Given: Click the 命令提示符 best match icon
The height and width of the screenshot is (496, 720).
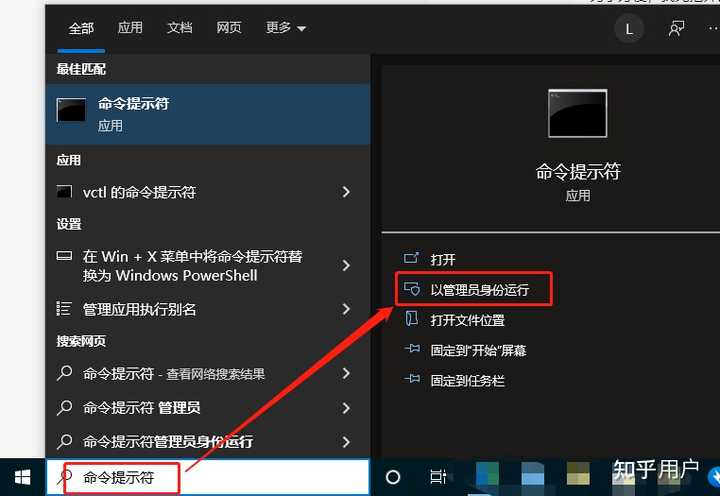Looking at the screenshot, I should (71, 109).
